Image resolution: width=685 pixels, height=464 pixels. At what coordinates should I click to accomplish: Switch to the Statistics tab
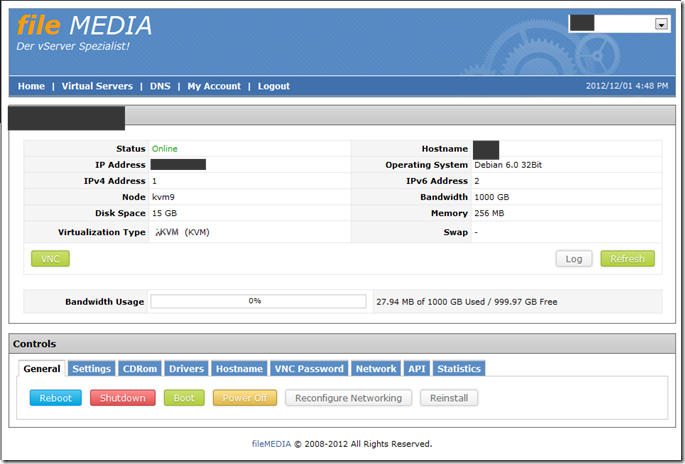pos(459,369)
